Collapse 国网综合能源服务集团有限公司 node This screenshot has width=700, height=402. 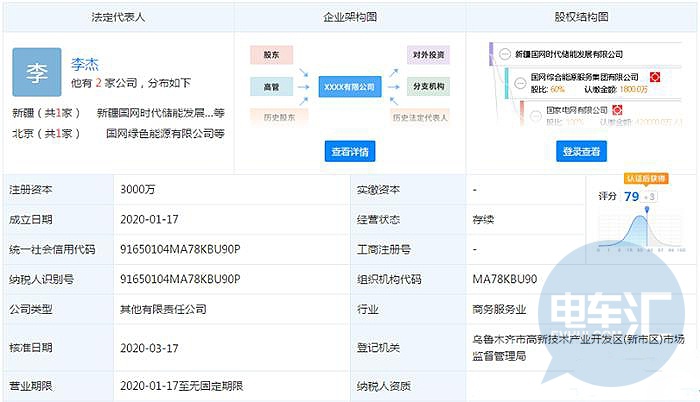[520, 83]
